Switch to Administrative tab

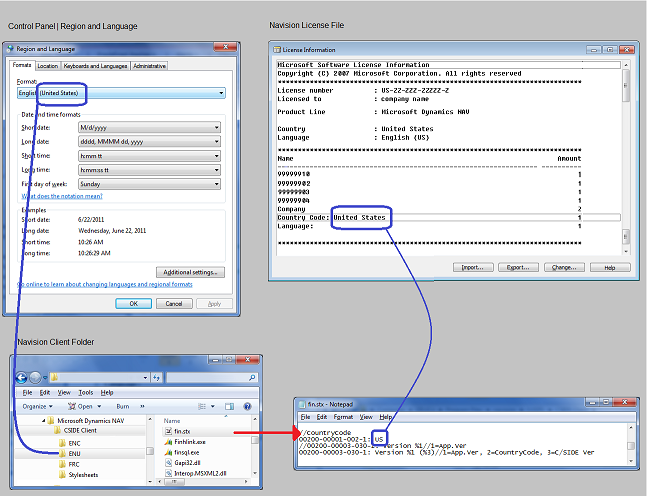tap(149, 66)
